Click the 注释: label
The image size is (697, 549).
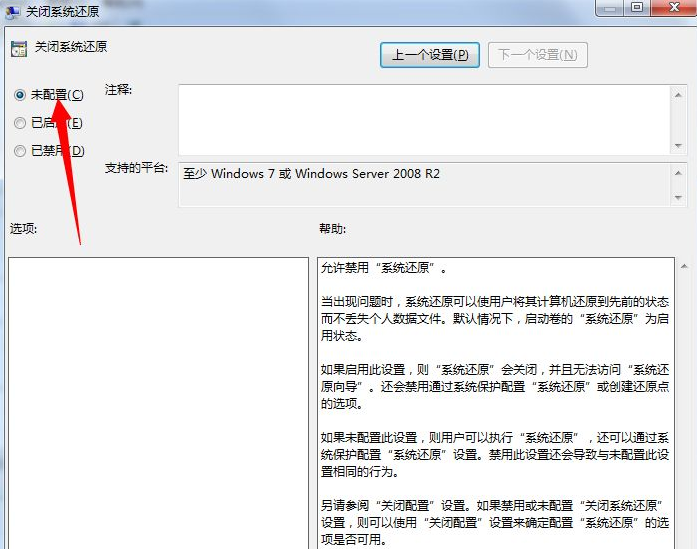pos(118,90)
